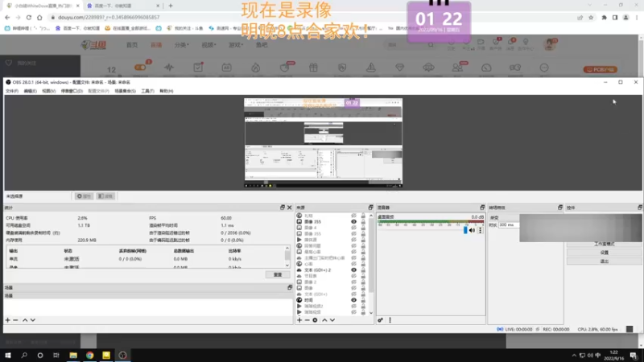Toggle lock on 图像 4 source

point(363,228)
